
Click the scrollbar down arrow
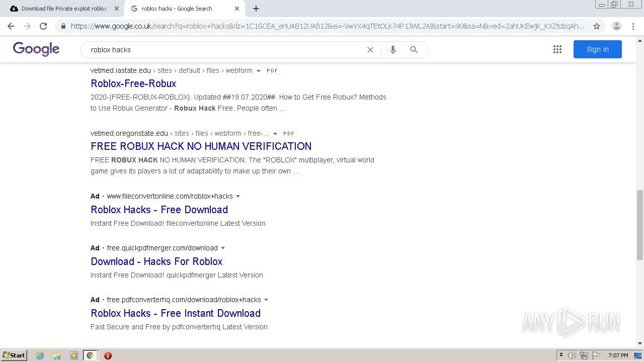tap(639, 343)
